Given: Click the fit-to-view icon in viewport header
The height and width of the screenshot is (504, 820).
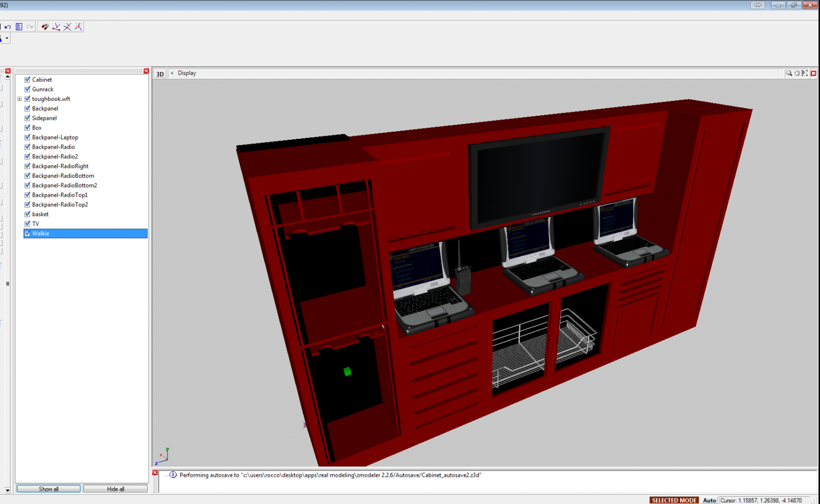Looking at the screenshot, I should (x=805, y=73).
